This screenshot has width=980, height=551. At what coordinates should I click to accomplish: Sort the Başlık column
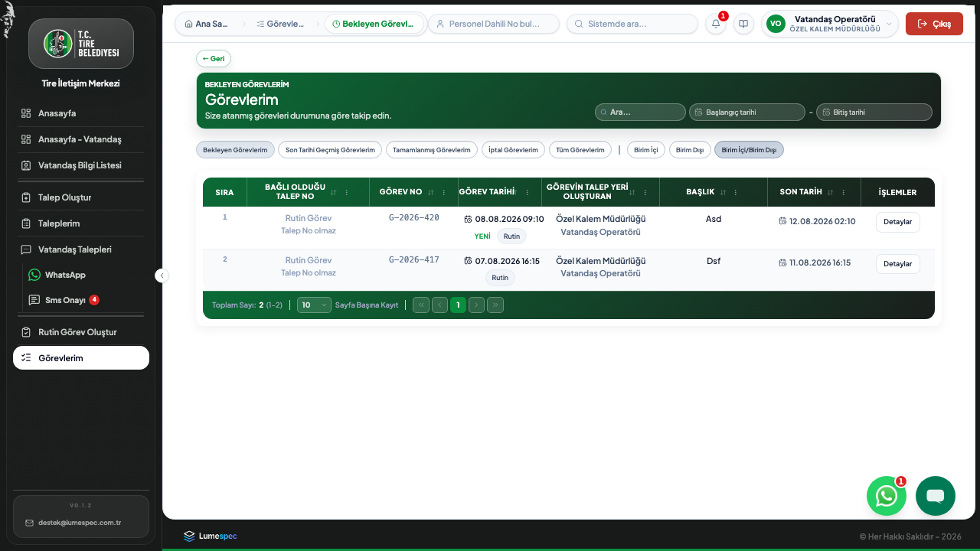point(724,192)
